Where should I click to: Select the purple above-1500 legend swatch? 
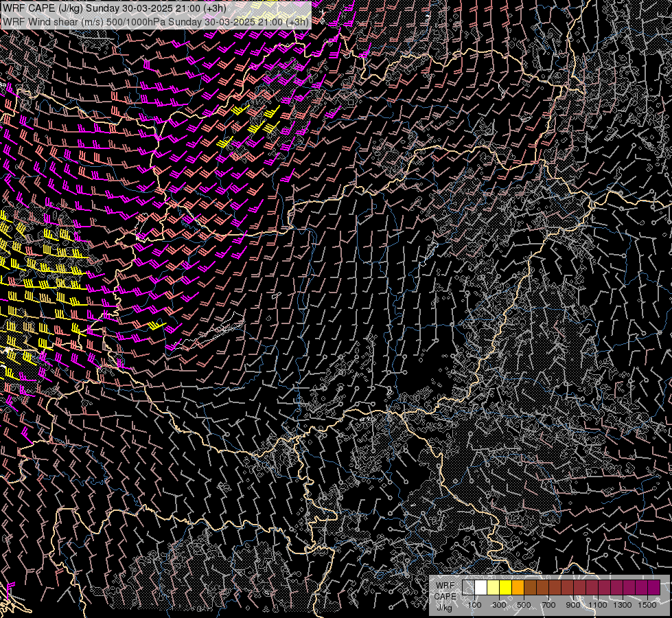pos(654,588)
